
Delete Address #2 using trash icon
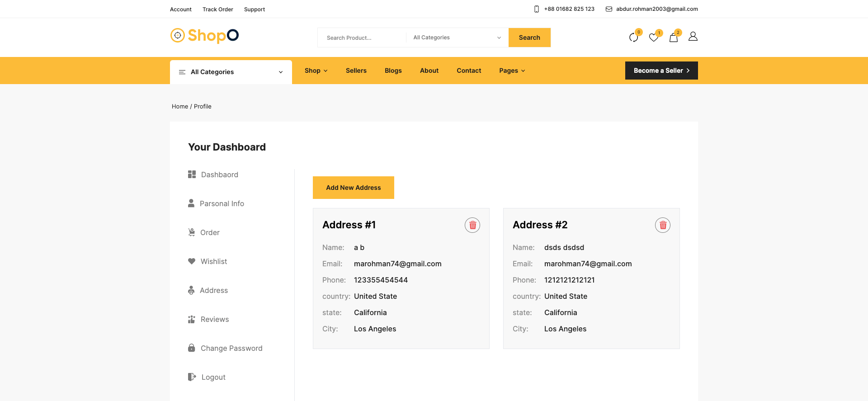tap(663, 225)
